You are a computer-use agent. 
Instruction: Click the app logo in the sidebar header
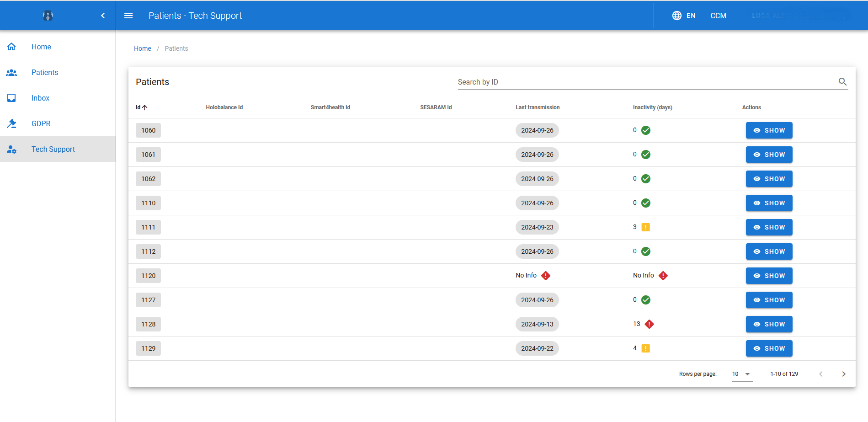[x=48, y=16]
